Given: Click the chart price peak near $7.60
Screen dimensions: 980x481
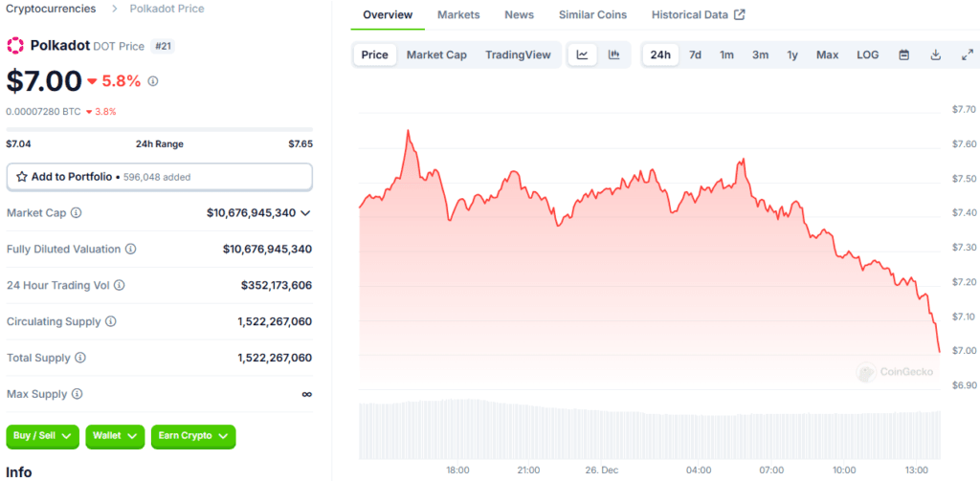Looking at the screenshot, I should (408, 131).
